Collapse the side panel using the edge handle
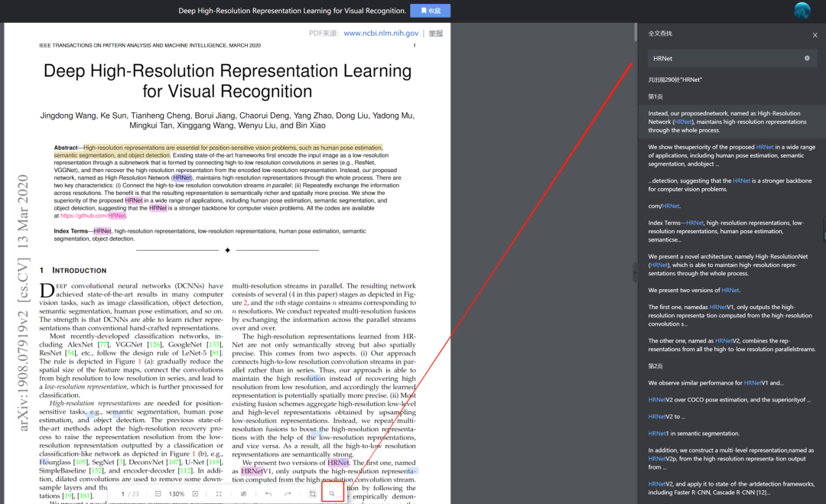 tap(636, 272)
